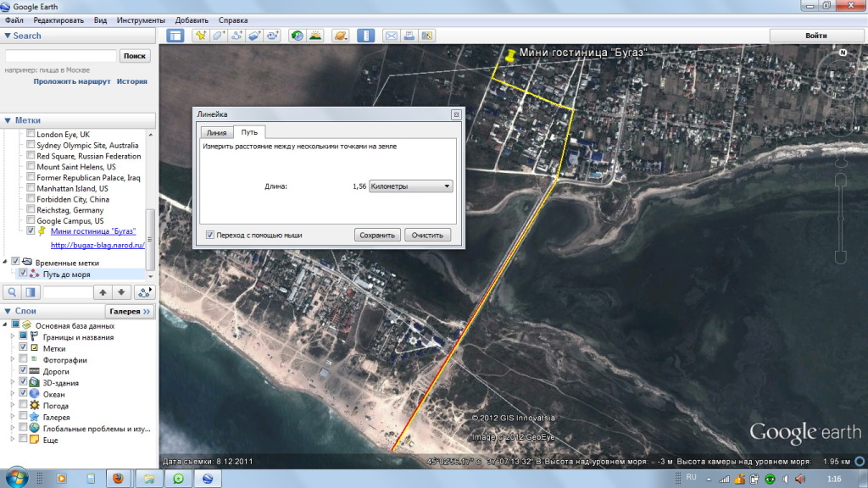Open the Километры units dropdown
Screen dimensions: 868x488
coord(411,186)
